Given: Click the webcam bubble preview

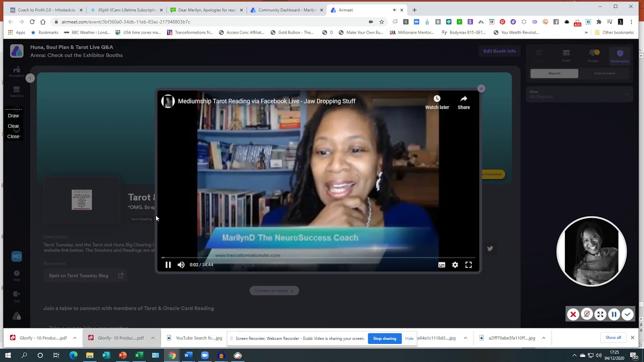Looking at the screenshot, I should 592,251.
